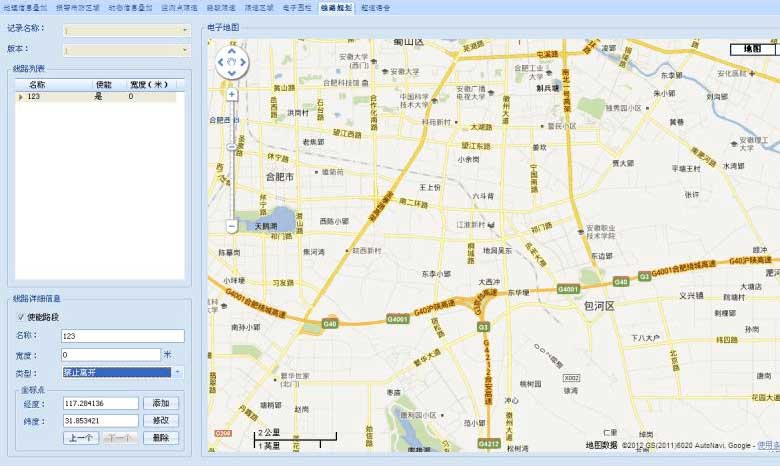Click the 经度 longitude input field

(104, 403)
